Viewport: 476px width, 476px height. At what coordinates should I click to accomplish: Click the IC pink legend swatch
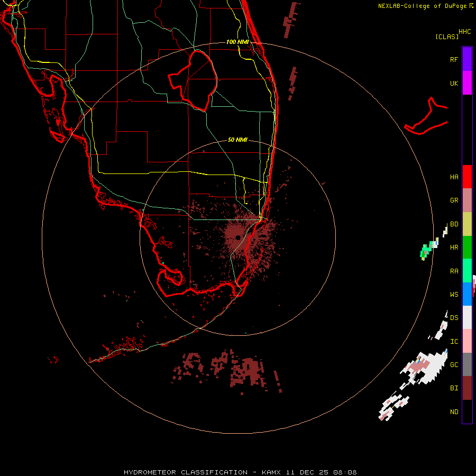467,341
